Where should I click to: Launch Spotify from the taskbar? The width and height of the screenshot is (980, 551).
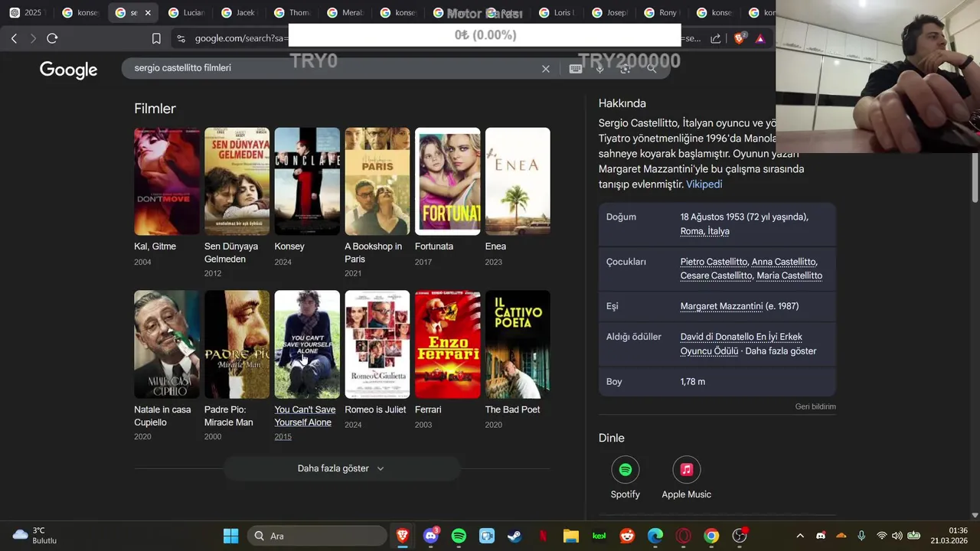459,536
